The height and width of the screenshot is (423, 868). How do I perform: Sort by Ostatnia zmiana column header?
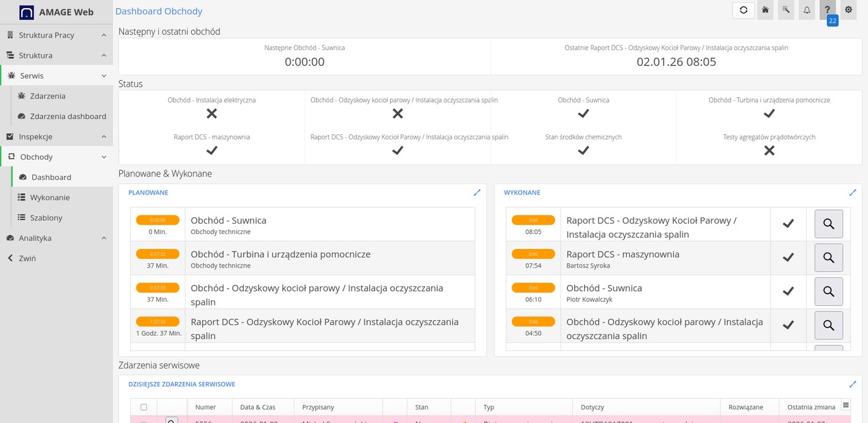pyautogui.click(x=812, y=407)
